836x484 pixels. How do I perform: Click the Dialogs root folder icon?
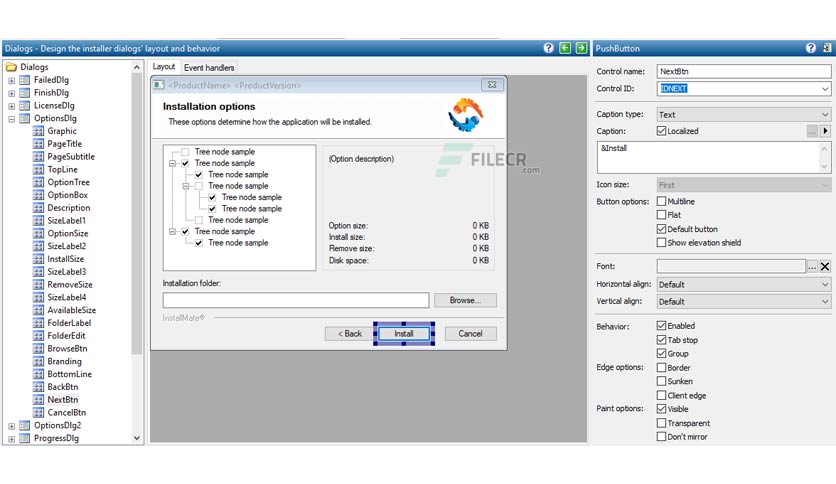(11, 67)
